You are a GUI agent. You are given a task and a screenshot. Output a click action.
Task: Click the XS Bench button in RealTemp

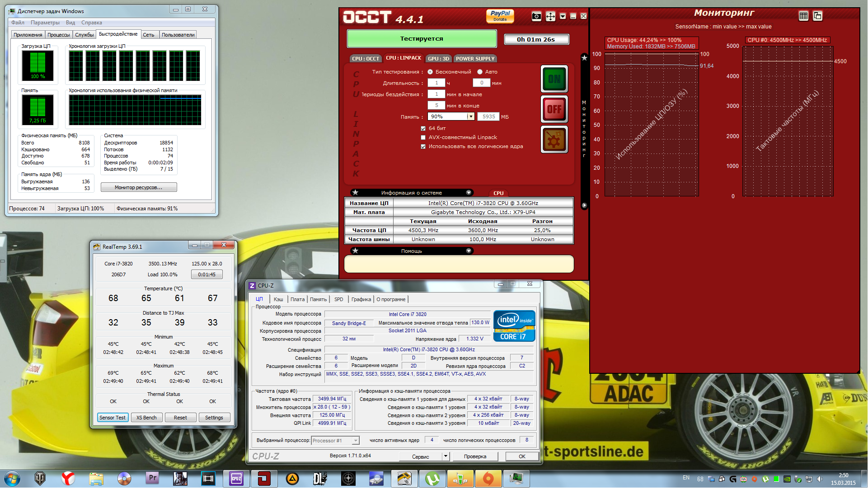tap(146, 418)
